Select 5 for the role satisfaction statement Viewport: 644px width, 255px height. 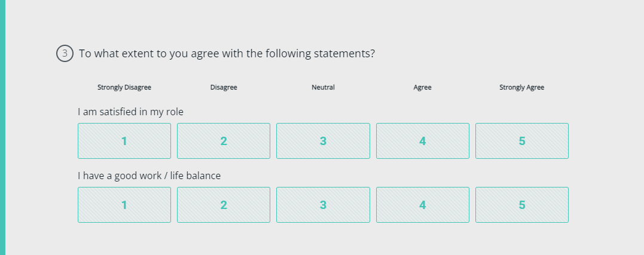tap(522, 141)
